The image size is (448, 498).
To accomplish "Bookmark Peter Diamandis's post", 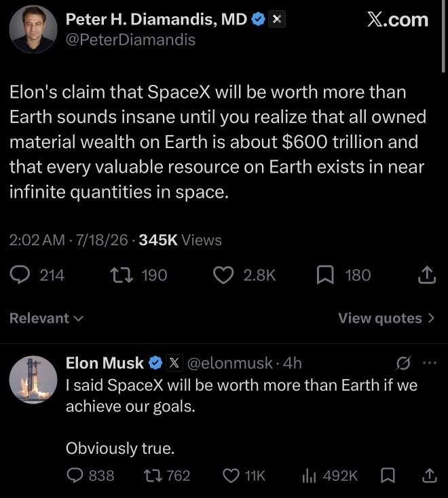I will pyautogui.click(x=325, y=275).
